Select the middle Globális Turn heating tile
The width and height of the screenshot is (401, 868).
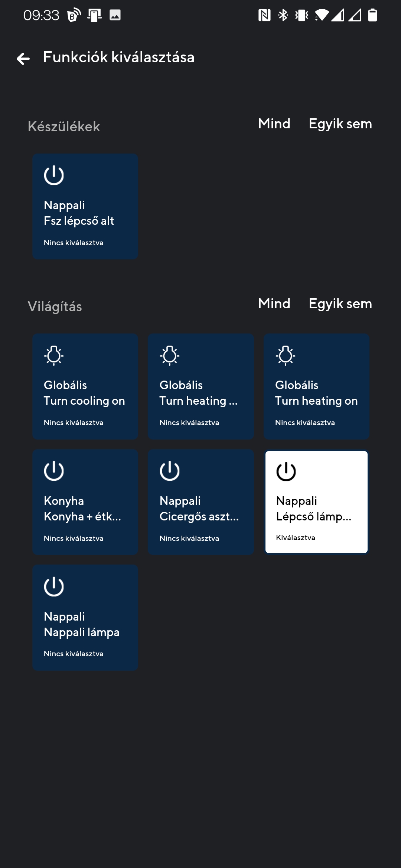pos(200,387)
